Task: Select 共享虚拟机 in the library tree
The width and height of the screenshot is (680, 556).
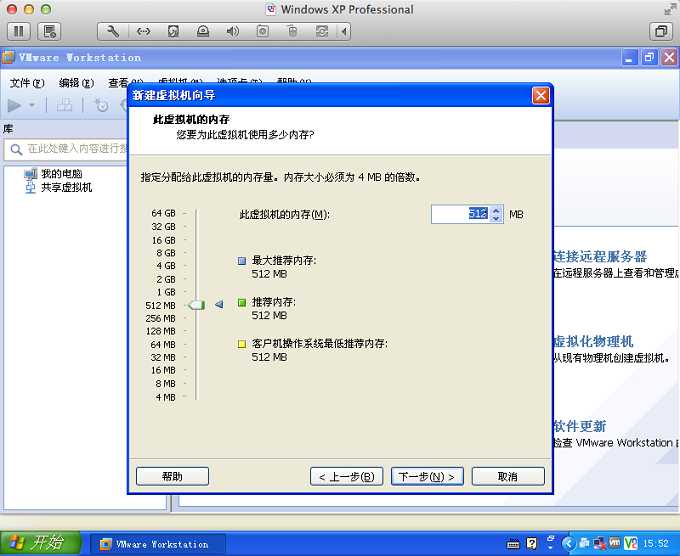Action: pyautogui.click(x=58, y=187)
